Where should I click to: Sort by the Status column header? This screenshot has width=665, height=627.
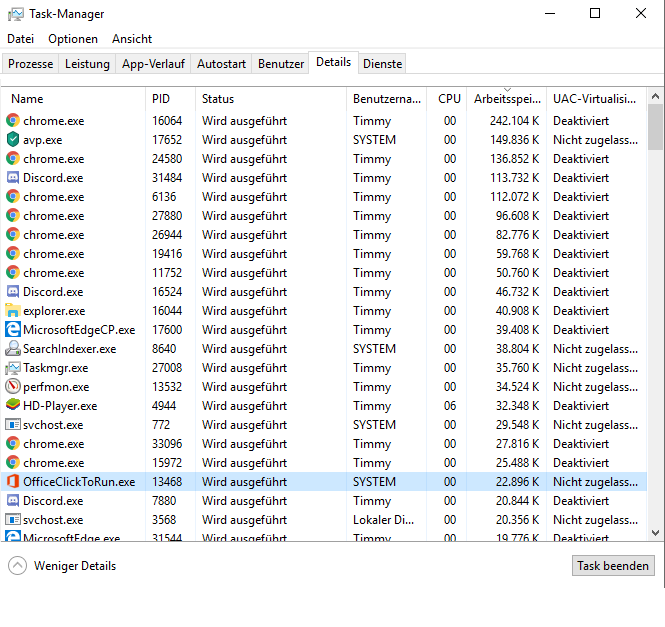point(271,99)
